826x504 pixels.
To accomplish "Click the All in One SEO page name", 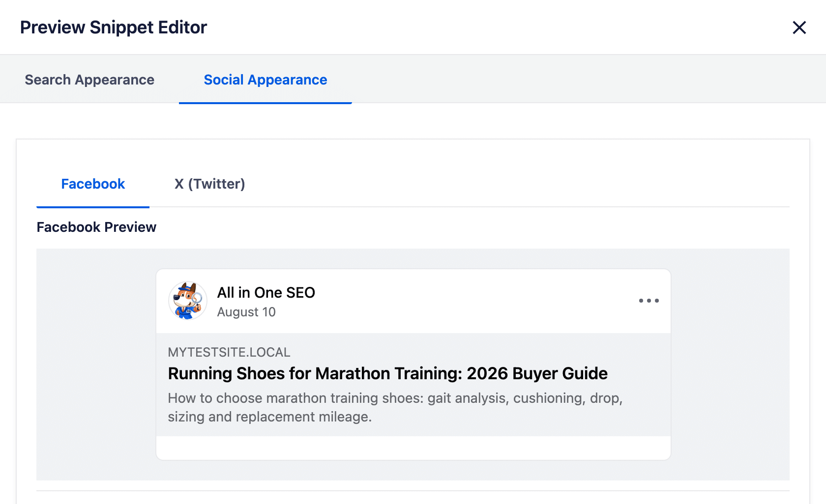I will pyautogui.click(x=266, y=292).
